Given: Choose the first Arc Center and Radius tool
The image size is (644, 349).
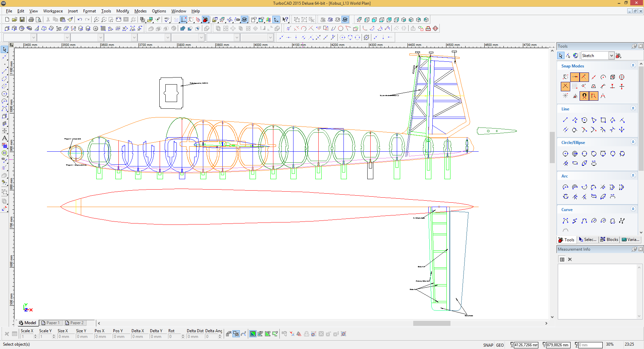Looking at the screenshot, I should 565,187.
